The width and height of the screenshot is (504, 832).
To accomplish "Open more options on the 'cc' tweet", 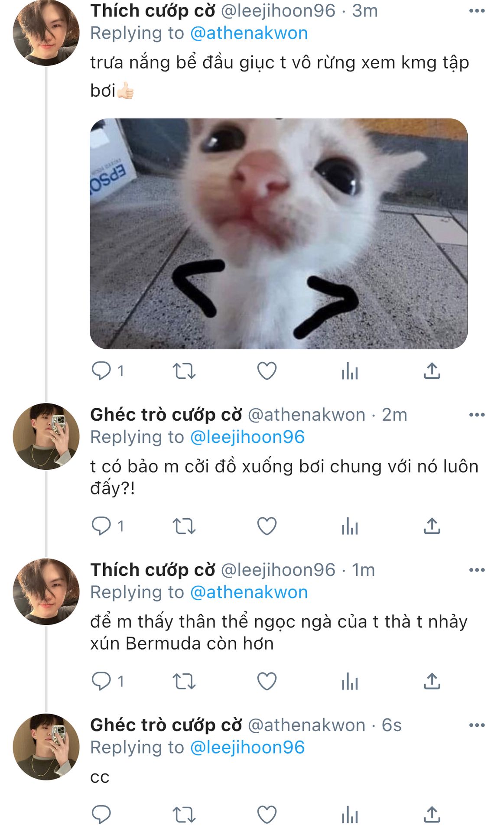I will click(477, 725).
